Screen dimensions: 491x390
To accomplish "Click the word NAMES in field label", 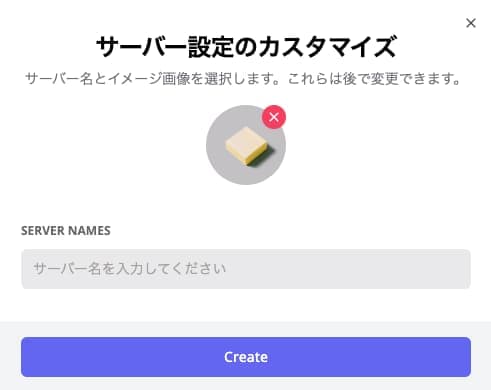I will 89,231.
